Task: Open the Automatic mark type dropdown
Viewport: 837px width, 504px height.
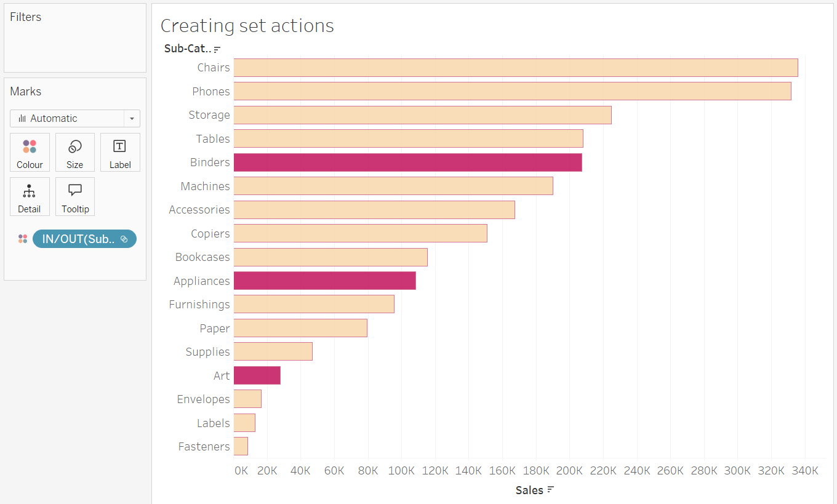Action: pos(132,118)
